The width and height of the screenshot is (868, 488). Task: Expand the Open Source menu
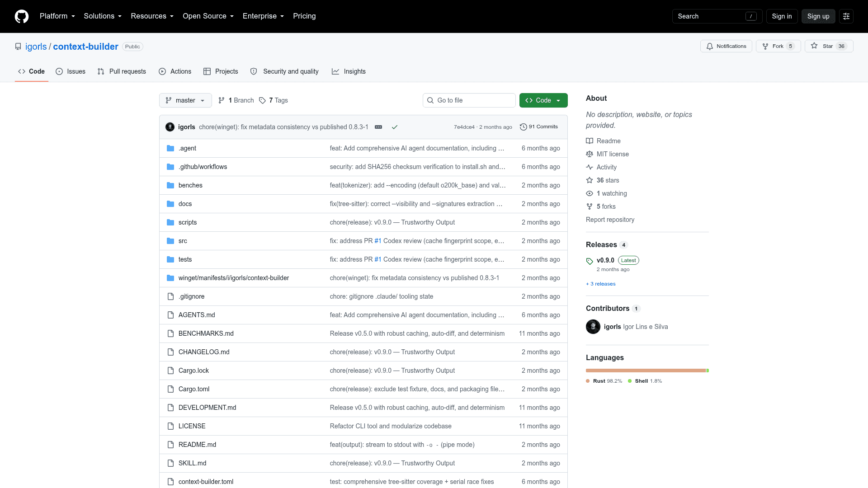(x=208, y=16)
